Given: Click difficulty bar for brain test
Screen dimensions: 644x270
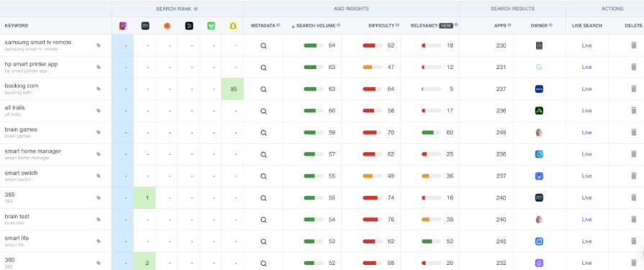Looking at the screenshot, I should coord(373,220).
